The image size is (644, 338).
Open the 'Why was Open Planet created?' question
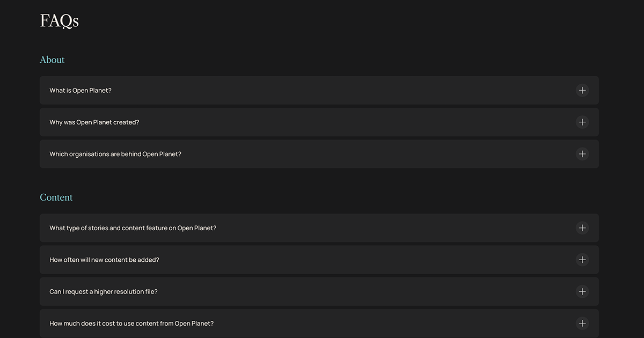[x=94, y=122]
